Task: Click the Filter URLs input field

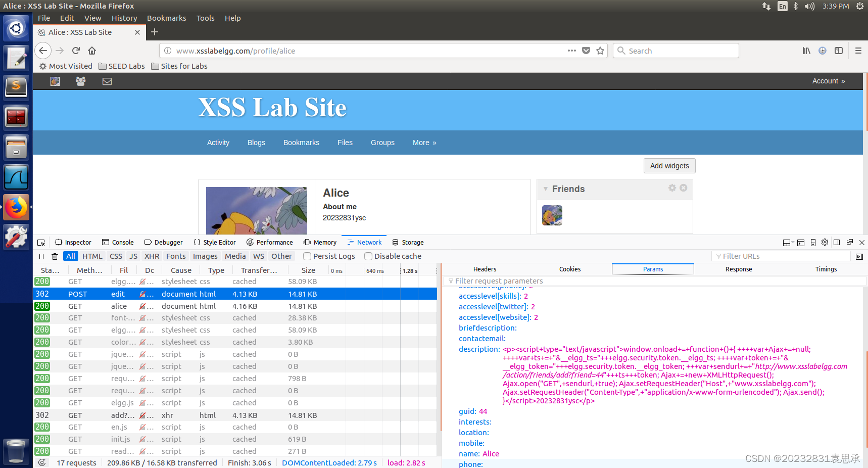Action: click(781, 256)
